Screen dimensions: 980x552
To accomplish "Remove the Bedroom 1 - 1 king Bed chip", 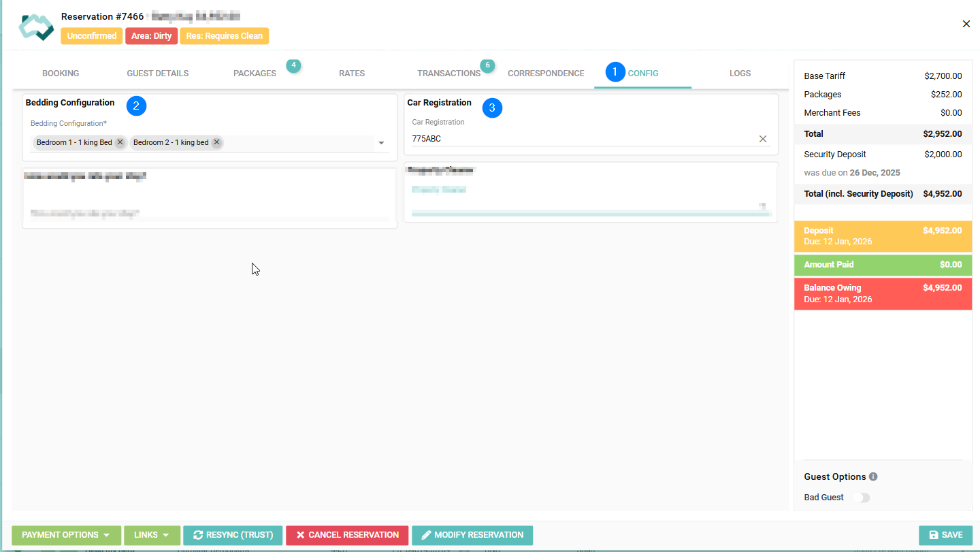I will tap(120, 142).
